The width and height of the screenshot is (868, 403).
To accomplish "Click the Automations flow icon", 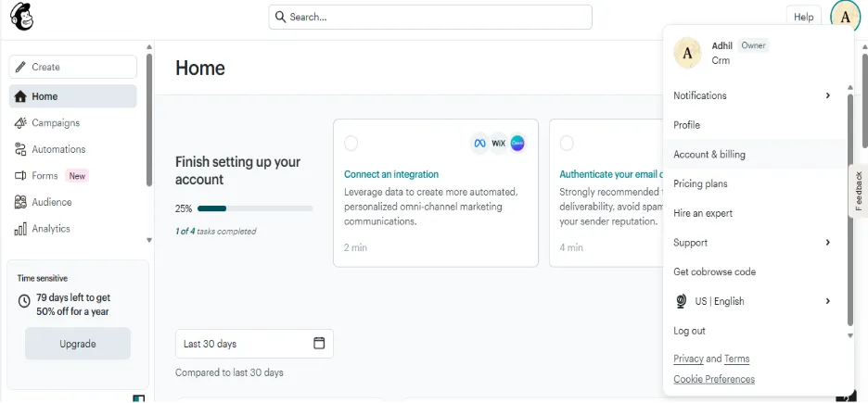I will [x=20, y=149].
